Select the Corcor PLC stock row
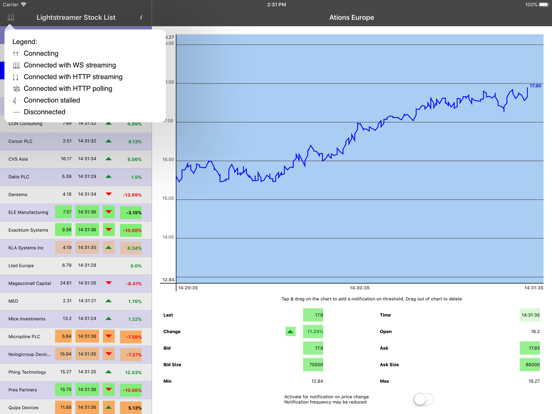Screen dimensions: 552x414 (x=76, y=141)
